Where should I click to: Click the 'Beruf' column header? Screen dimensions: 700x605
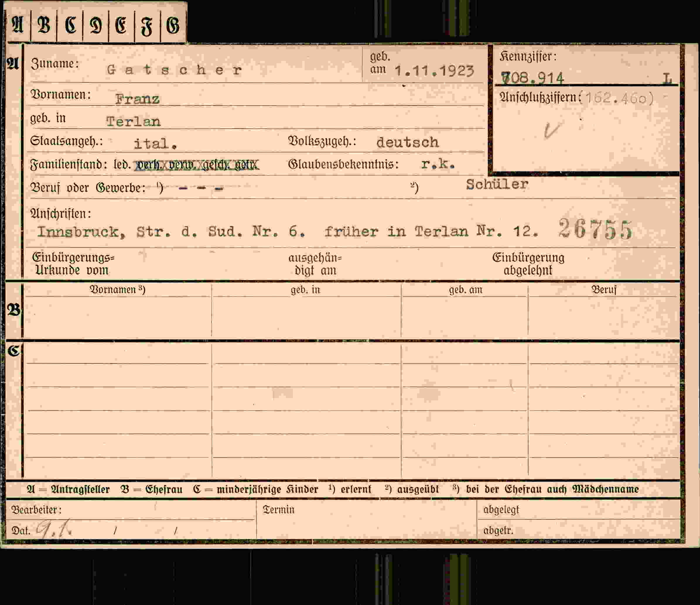click(x=604, y=290)
